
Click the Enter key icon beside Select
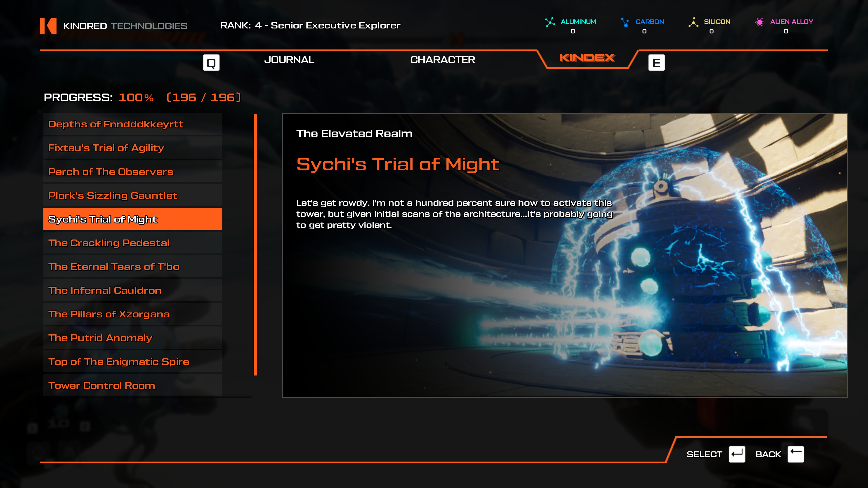click(x=737, y=454)
